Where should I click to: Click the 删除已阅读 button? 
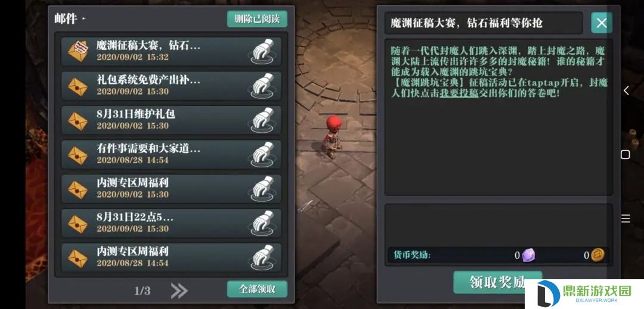(x=257, y=19)
